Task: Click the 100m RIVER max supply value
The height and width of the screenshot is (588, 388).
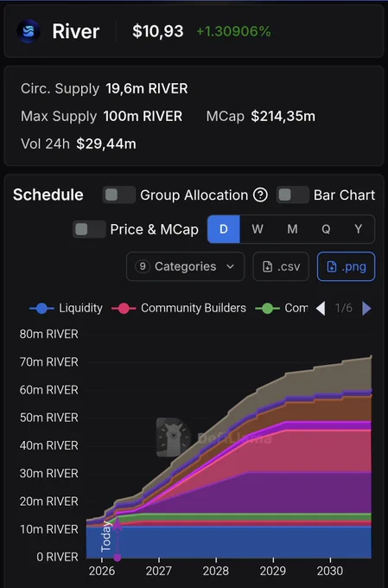Action: (143, 116)
